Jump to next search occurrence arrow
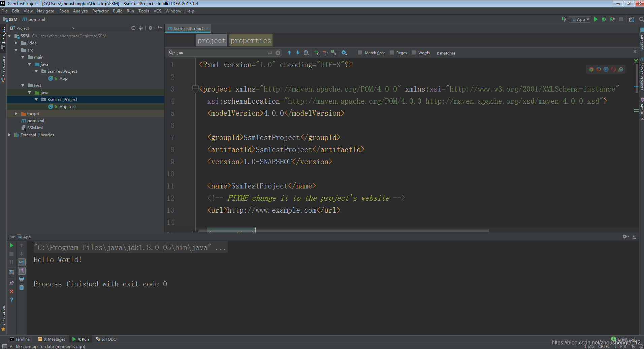The height and width of the screenshot is (349, 644). pyautogui.click(x=298, y=53)
